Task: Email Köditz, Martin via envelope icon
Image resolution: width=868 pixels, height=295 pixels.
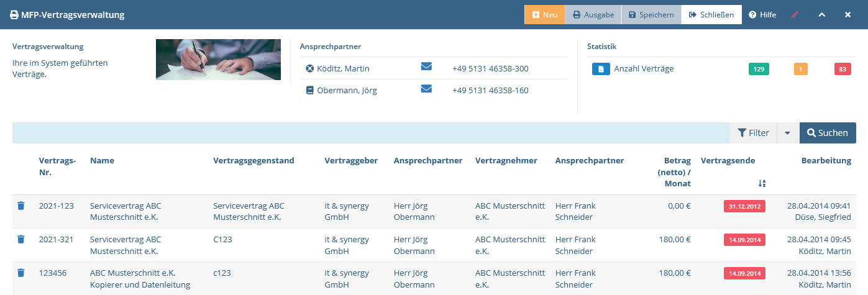Action: point(426,67)
